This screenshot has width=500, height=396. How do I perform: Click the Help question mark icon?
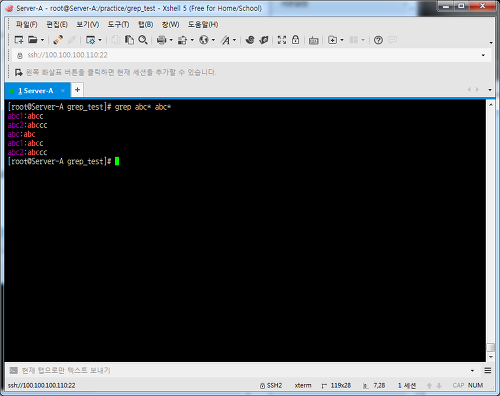tap(378, 40)
